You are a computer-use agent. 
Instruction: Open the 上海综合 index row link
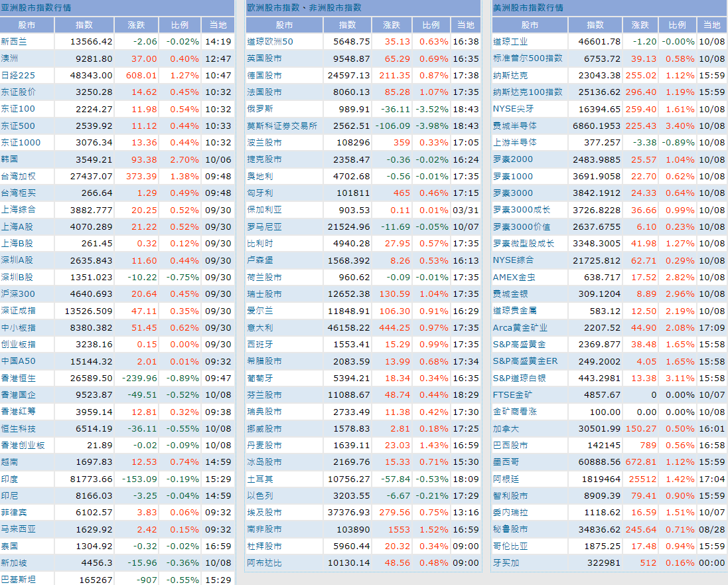coord(19,209)
